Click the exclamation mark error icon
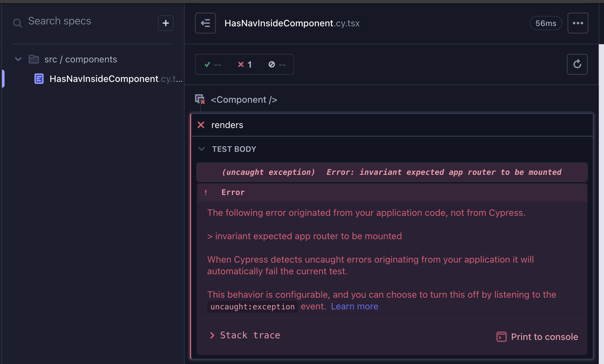 (x=206, y=192)
